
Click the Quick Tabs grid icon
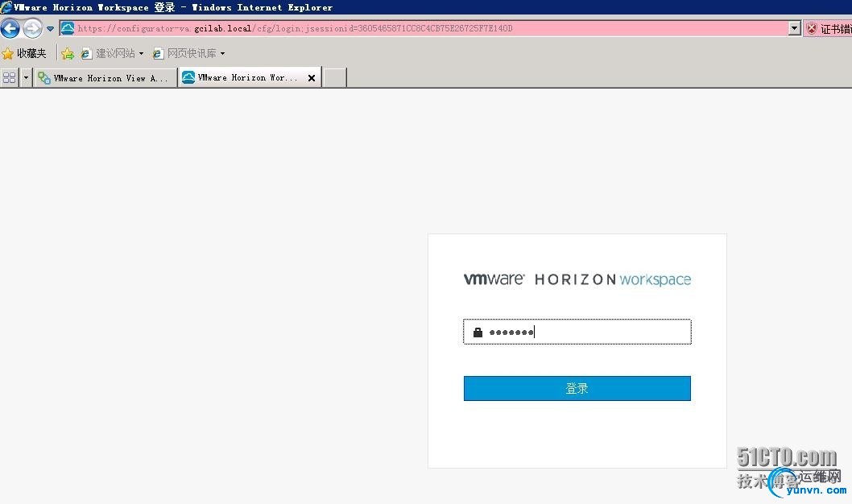tap(9, 77)
